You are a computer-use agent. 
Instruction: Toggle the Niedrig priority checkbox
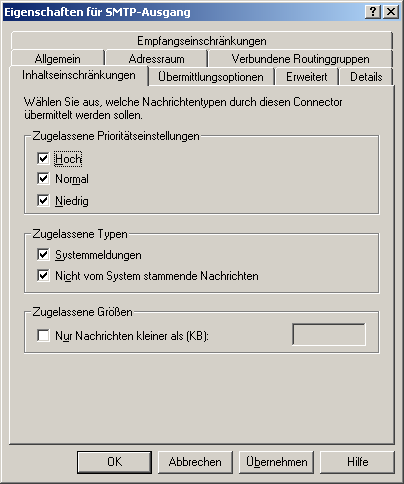[43, 201]
